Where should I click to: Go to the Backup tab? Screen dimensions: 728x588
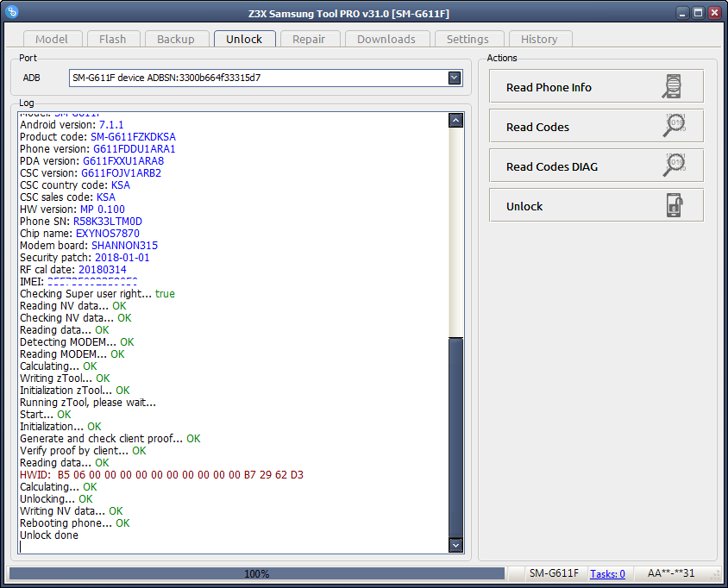click(x=176, y=39)
